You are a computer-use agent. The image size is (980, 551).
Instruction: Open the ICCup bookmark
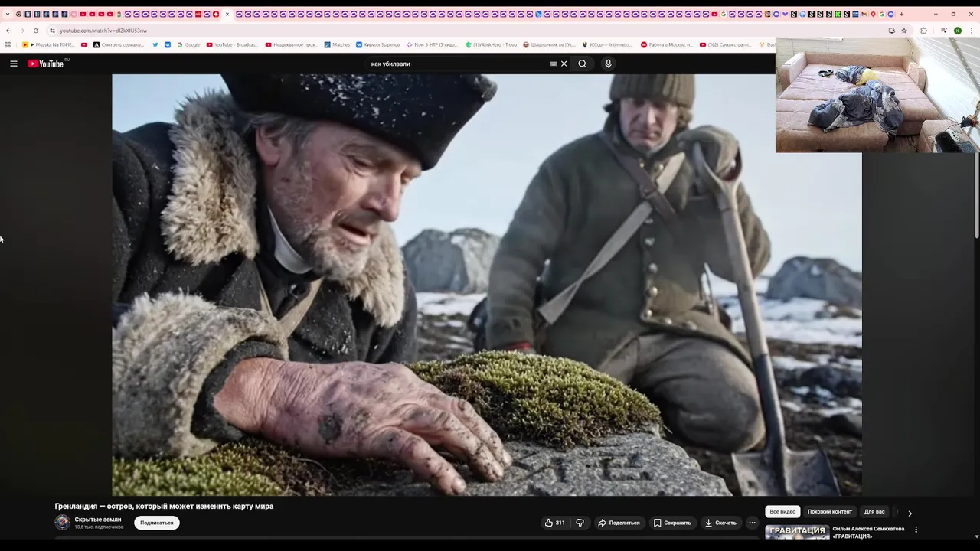[x=607, y=45]
